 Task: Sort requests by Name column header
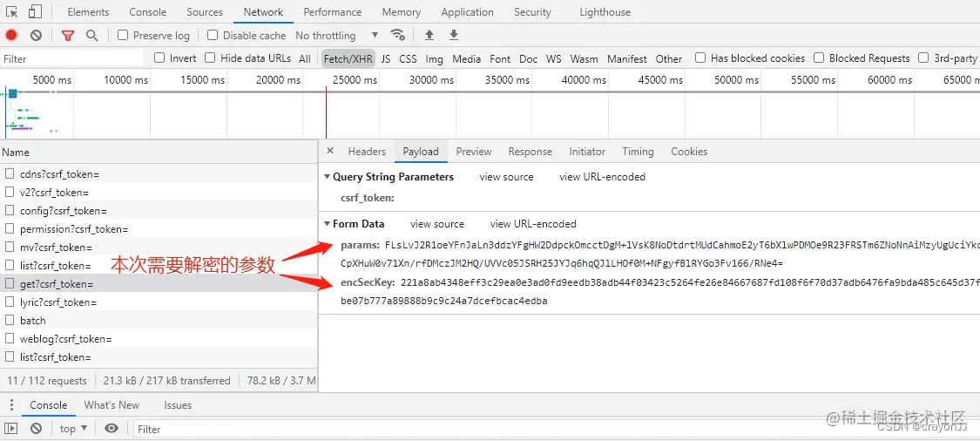(159, 152)
